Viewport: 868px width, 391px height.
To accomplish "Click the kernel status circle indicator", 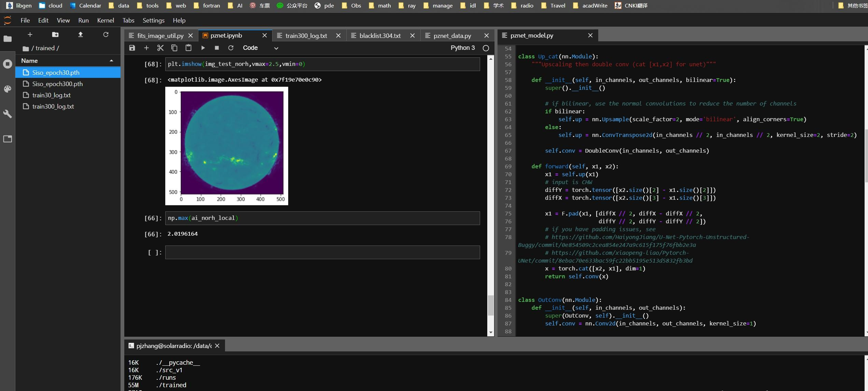I will coord(486,48).
